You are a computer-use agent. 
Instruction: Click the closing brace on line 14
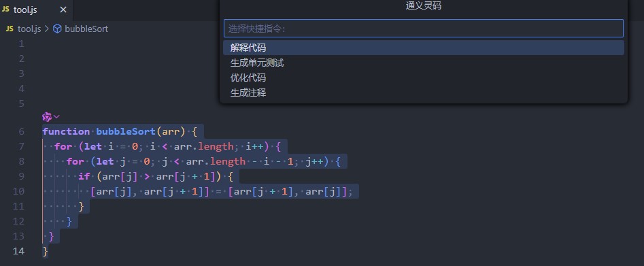pyautogui.click(x=45, y=251)
